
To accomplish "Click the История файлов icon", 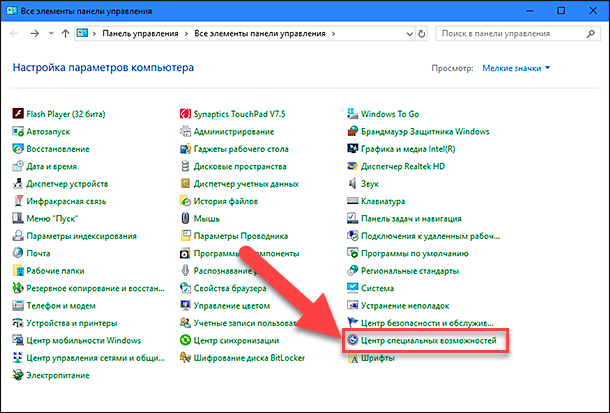I will (x=185, y=201).
